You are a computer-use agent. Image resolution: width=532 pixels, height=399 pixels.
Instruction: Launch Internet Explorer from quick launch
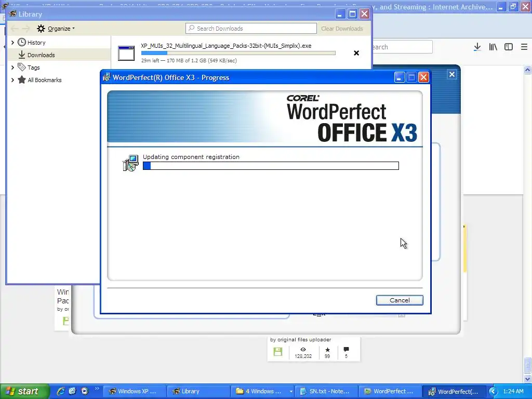[x=61, y=391]
